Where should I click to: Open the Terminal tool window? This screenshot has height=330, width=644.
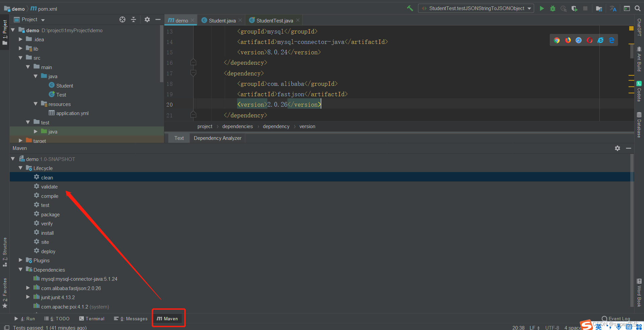tap(92, 319)
